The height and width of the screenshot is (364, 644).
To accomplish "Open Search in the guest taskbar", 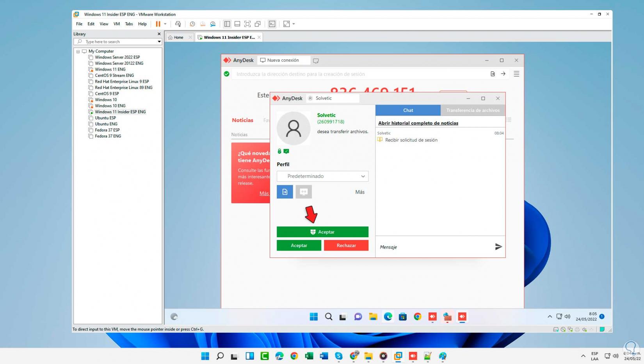I will pos(329,316).
